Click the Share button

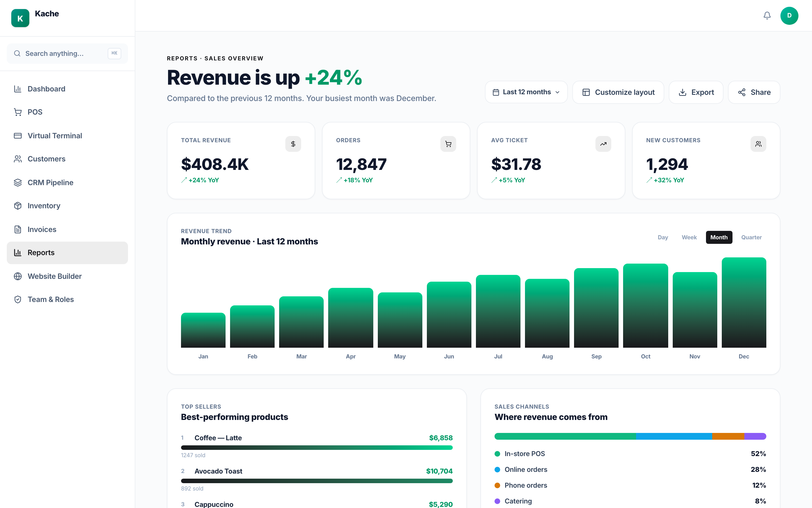[754, 92]
